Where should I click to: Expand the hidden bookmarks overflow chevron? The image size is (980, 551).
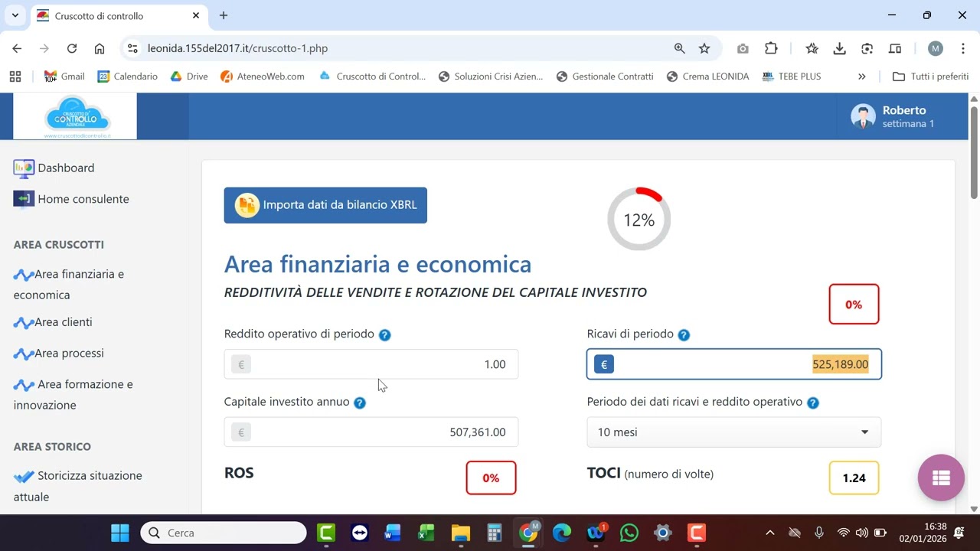[861, 77]
